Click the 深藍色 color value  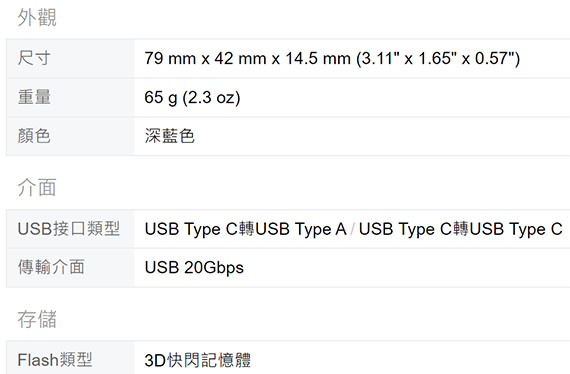169,136
